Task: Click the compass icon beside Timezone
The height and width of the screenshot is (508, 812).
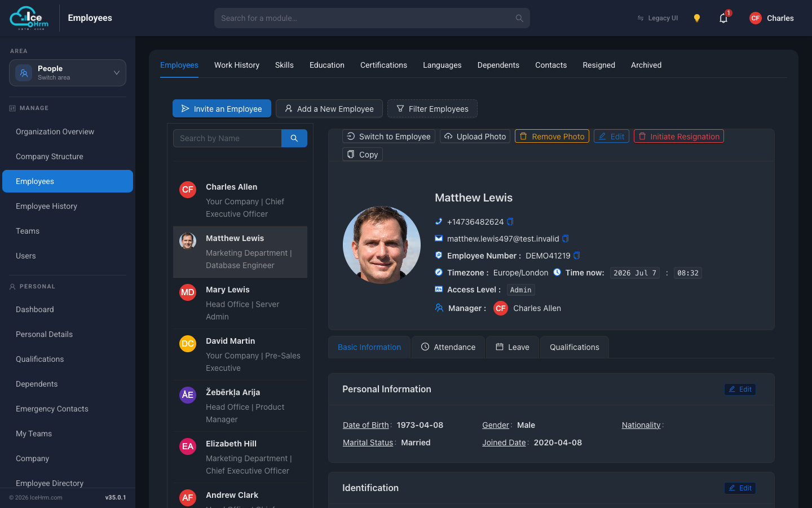Action: coord(439,273)
